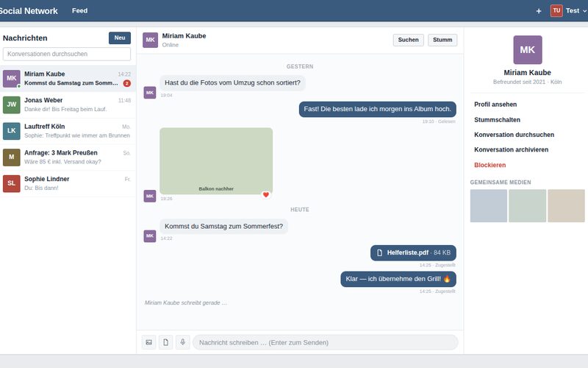588x368 pixels.
Task: Click the TU user avatar
Action: coord(556,10)
